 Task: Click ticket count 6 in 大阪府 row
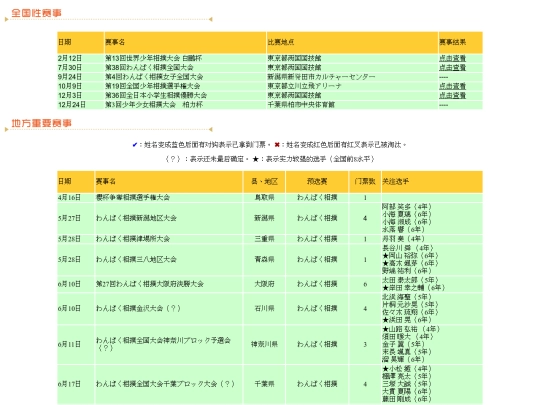(x=365, y=284)
